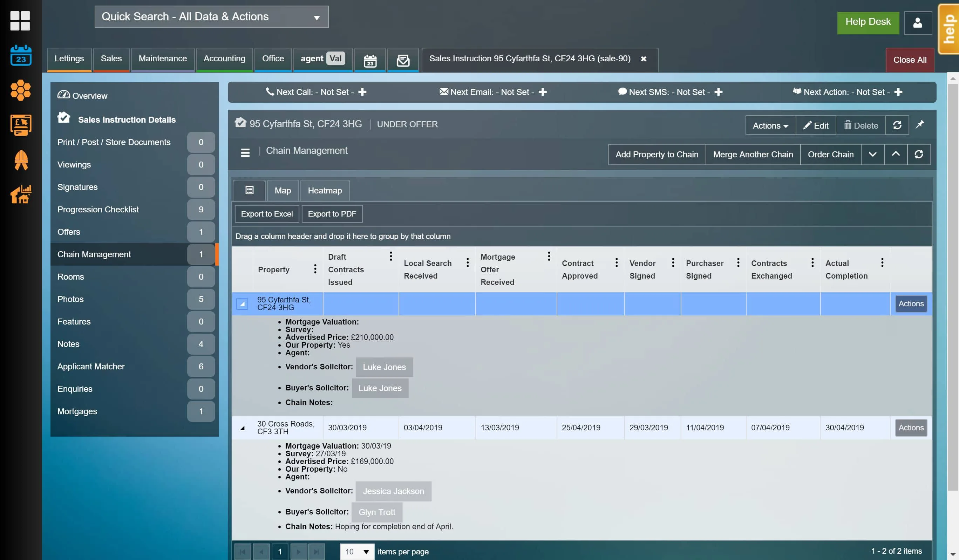The height and width of the screenshot is (560, 959).
Task: Open Buyer's Solicitor Glyn Trott
Action: tap(377, 512)
